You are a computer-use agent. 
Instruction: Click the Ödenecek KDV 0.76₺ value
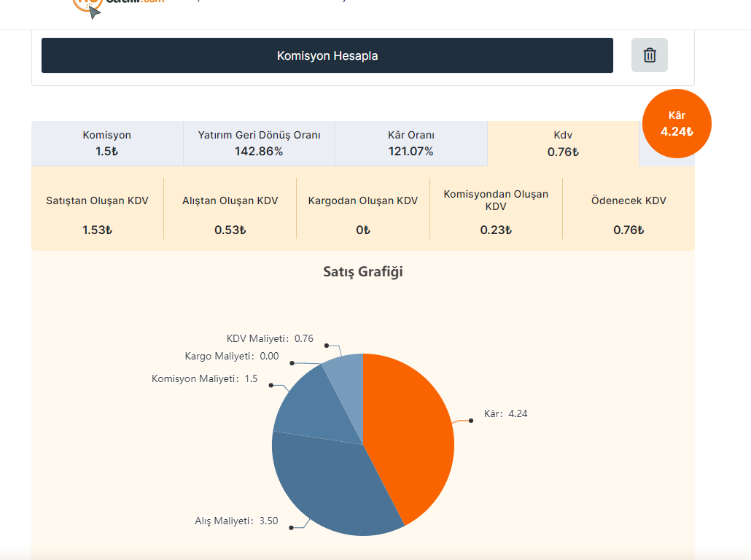[x=629, y=230]
